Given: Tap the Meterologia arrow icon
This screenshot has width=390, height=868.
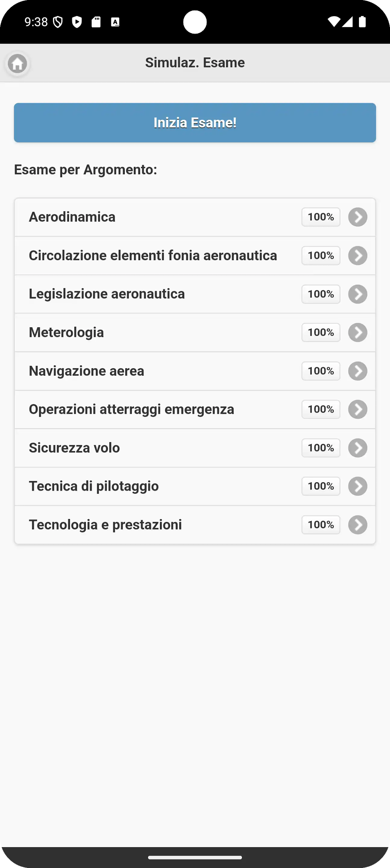Looking at the screenshot, I should coord(358,332).
